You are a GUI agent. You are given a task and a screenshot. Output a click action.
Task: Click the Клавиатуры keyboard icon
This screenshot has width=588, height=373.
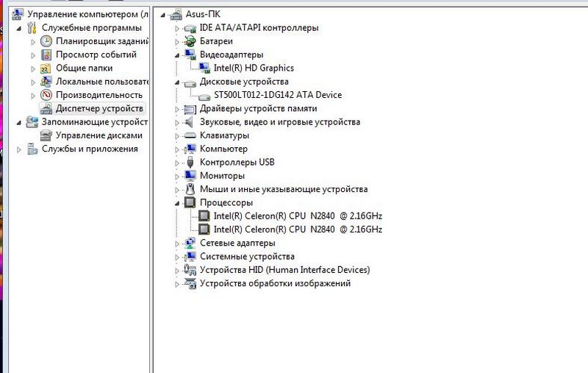[190, 135]
